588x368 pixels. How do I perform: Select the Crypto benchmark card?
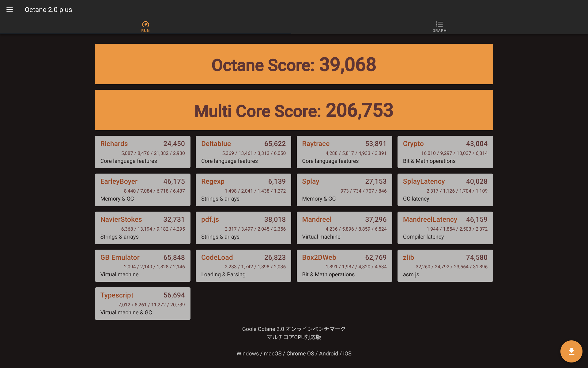(x=445, y=152)
